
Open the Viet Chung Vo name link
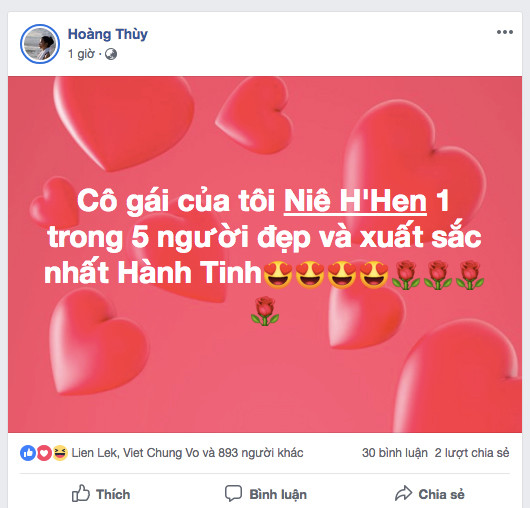tap(161, 453)
